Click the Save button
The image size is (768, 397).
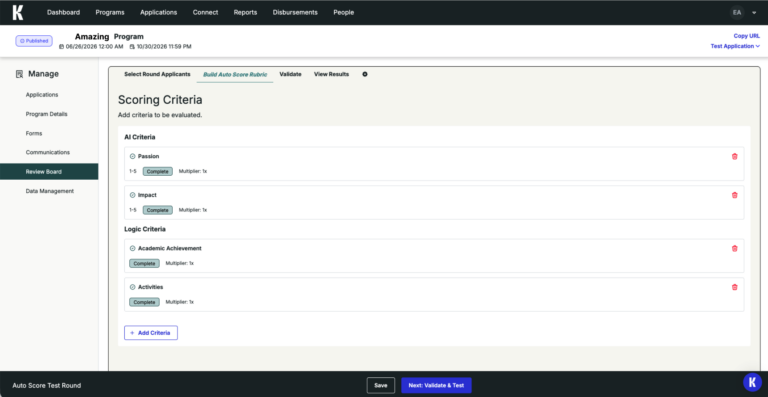(381, 385)
